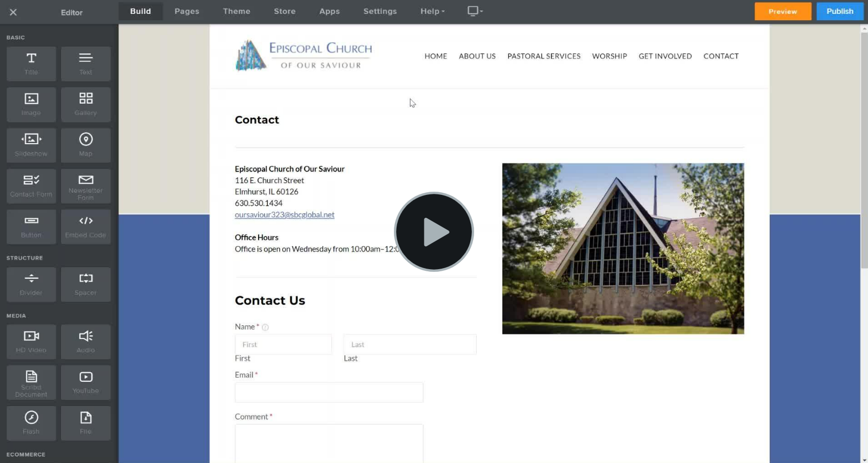Open the GET INVOLVED navigation link

point(665,56)
